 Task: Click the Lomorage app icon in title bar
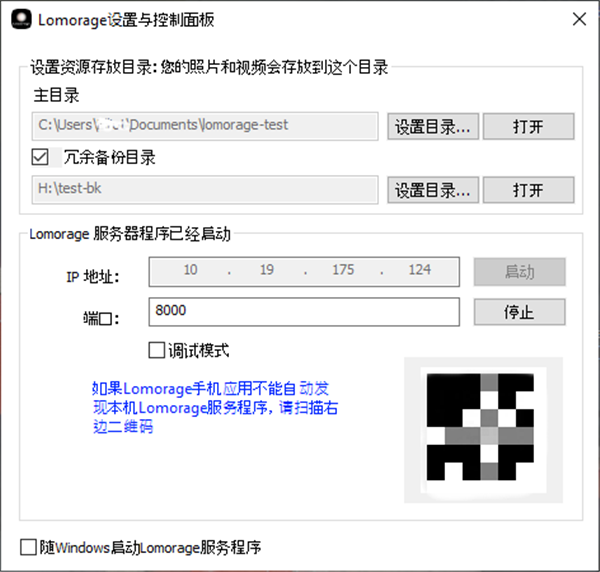pyautogui.click(x=19, y=20)
